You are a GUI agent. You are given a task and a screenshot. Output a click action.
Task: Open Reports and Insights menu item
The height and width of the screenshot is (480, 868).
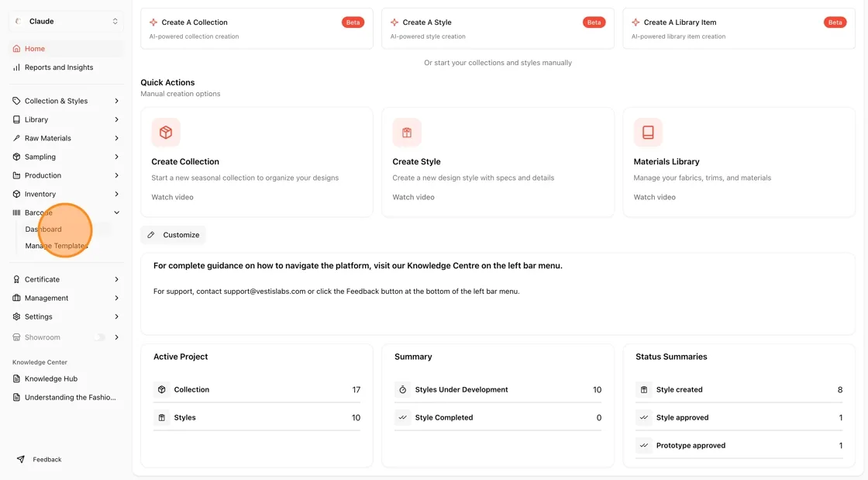click(x=66, y=67)
